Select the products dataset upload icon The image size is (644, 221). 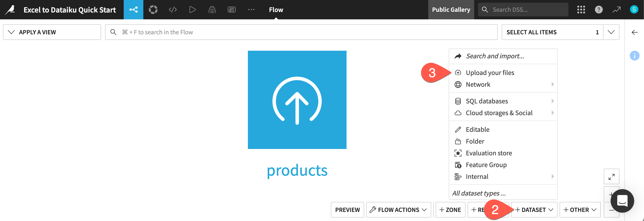tap(297, 100)
